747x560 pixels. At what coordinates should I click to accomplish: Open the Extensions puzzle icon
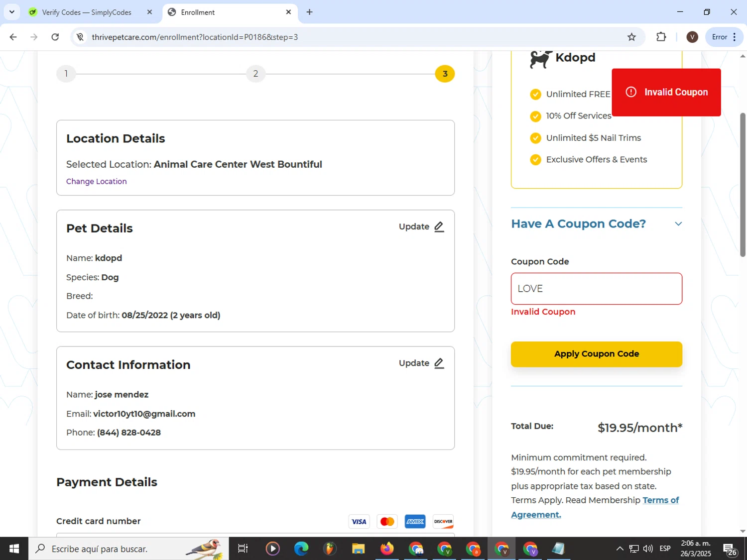[x=661, y=37]
